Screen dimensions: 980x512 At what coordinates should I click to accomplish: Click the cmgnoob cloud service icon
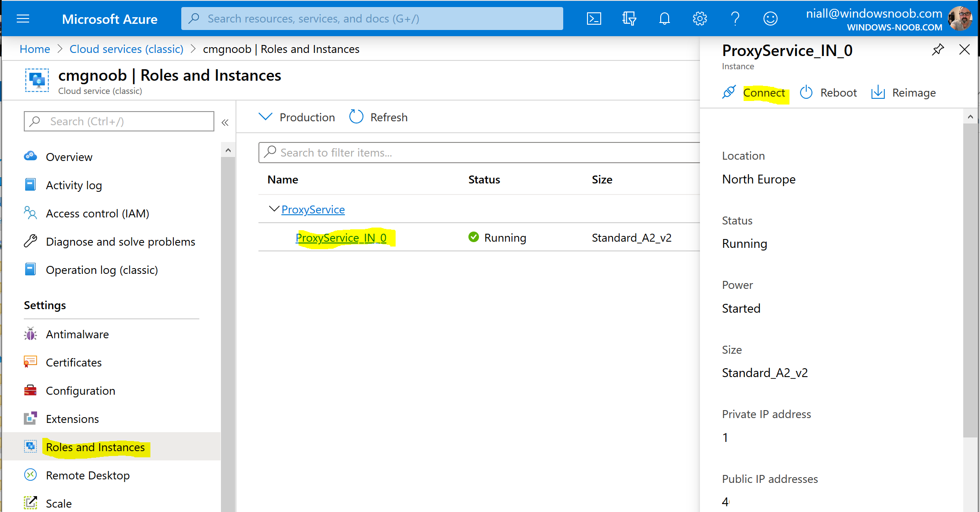(x=37, y=80)
